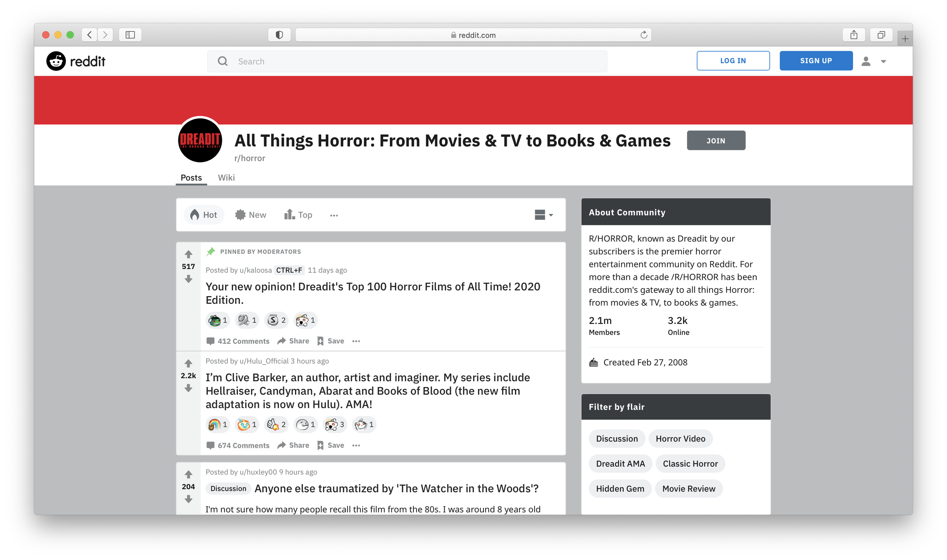The height and width of the screenshot is (560, 947).
Task: Expand the card view layout dropdown
Action: [544, 215]
